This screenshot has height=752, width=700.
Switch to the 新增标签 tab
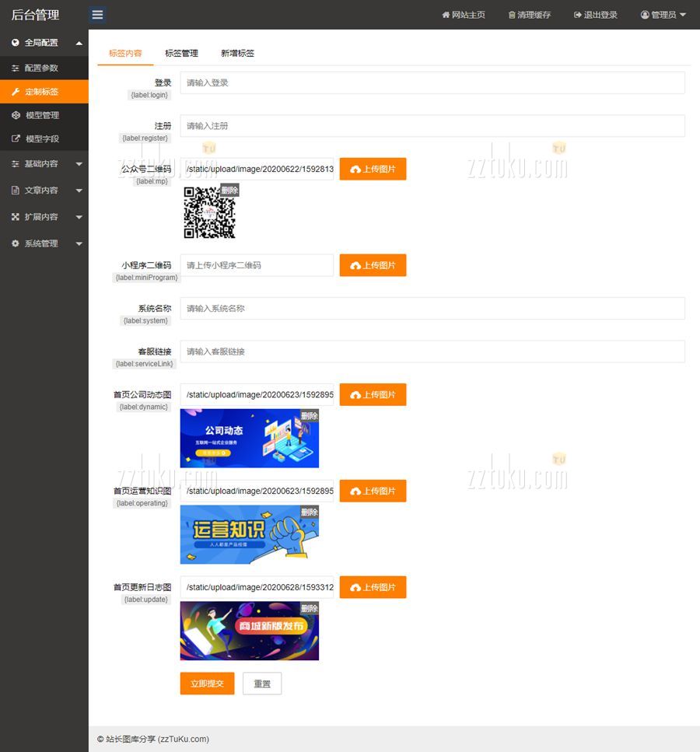click(x=237, y=54)
